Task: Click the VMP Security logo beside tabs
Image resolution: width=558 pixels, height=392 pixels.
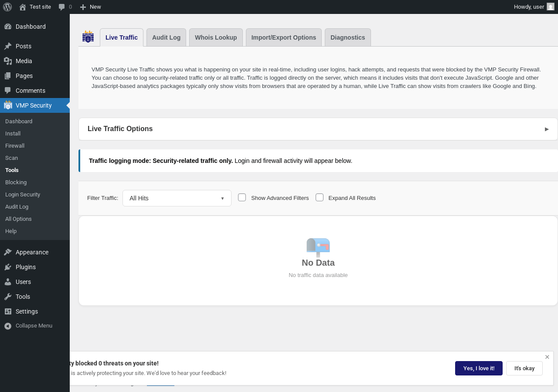Action: click(88, 37)
